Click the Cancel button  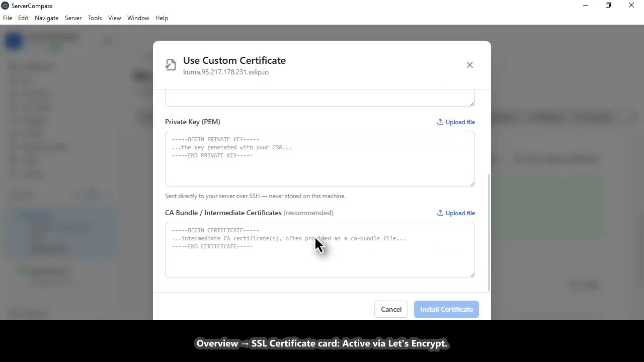pyautogui.click(x=391, y=309)
